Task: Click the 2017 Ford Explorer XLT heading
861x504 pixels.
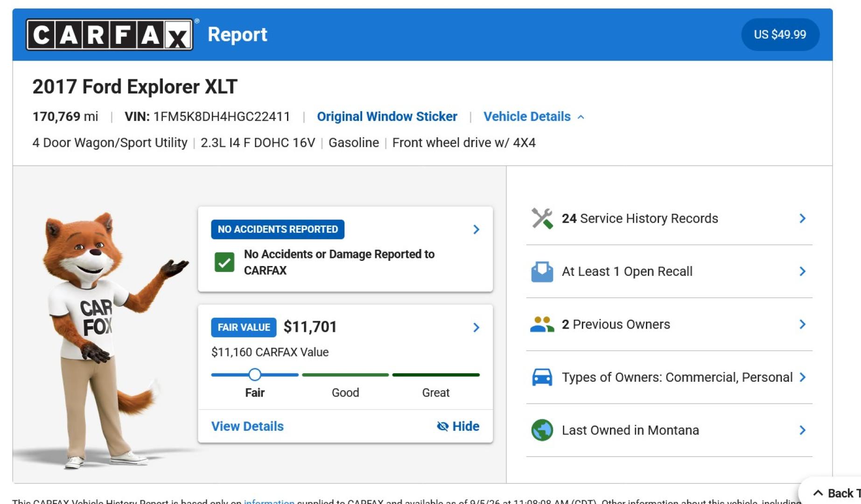Action: coord(135,87)
